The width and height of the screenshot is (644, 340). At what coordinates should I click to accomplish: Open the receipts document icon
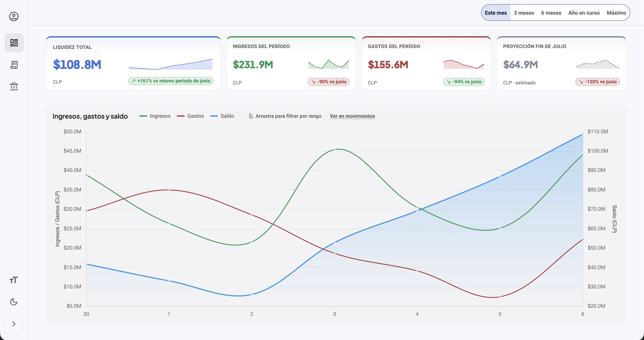click(x=14, y=64)
